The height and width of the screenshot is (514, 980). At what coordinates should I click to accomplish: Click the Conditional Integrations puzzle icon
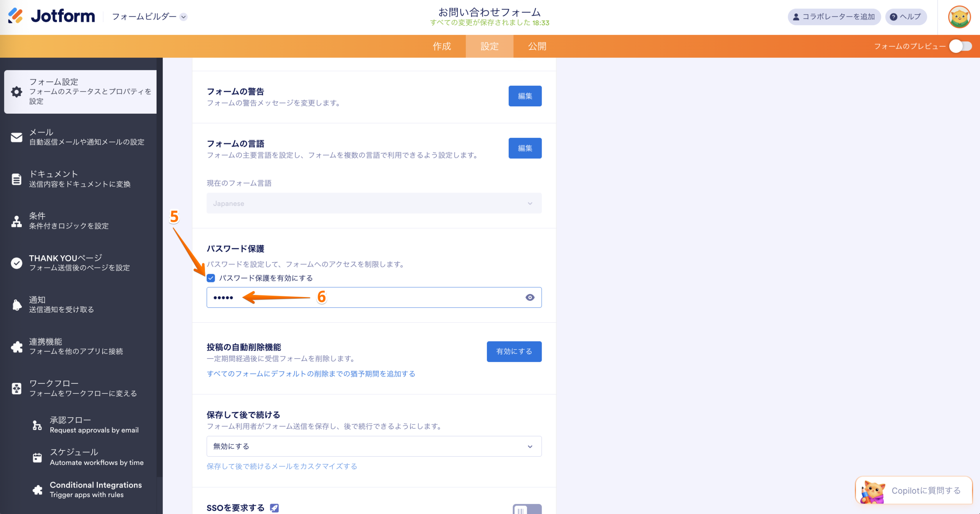[37, 490]
